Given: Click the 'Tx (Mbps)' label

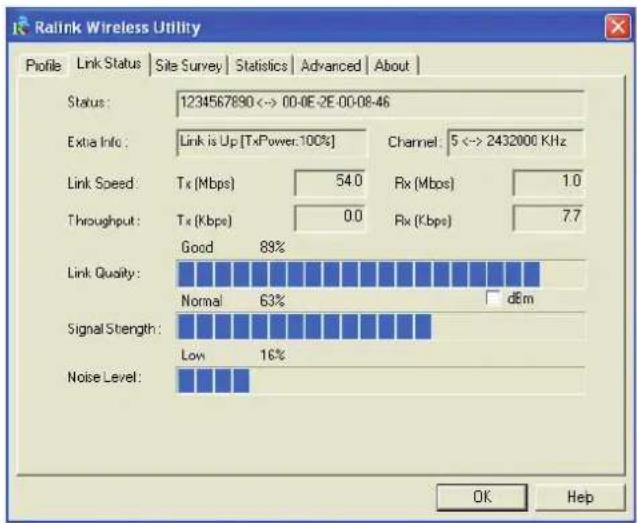Looking at the screenshot, I should coord(206,183).
